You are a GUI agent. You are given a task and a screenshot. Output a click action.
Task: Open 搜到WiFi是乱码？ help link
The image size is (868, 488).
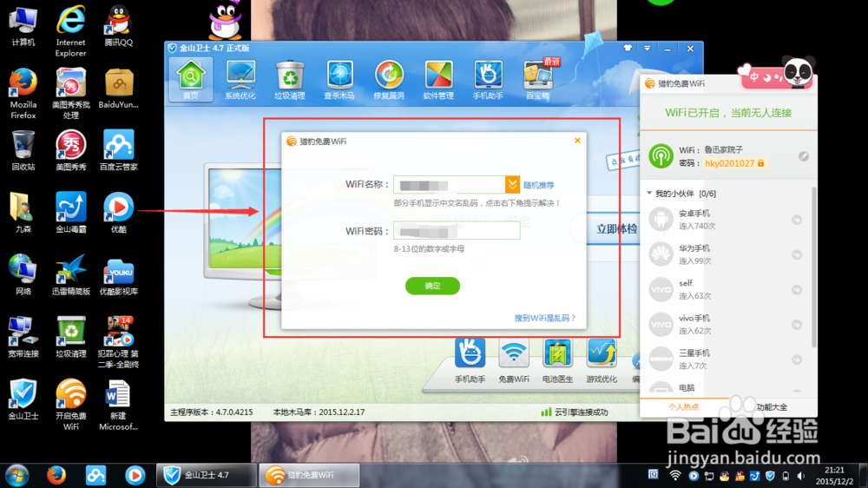click(545, 318)
